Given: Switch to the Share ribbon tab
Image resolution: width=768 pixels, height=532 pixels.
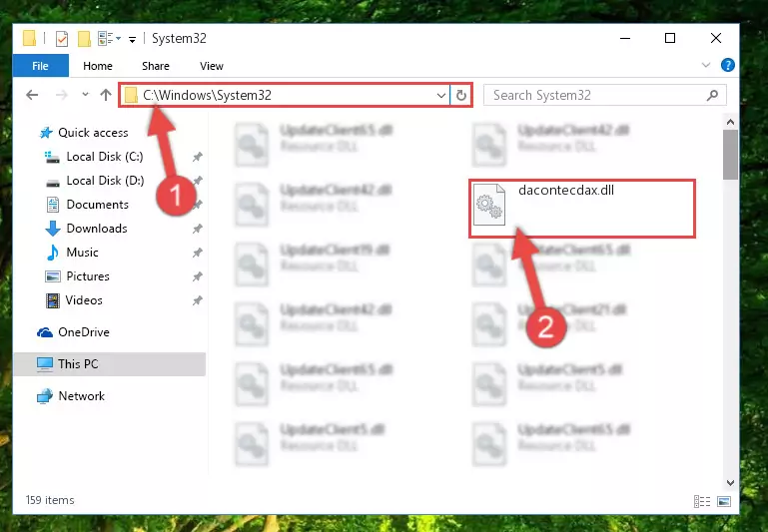Looking at the screenshot, I should pos(156,66).
